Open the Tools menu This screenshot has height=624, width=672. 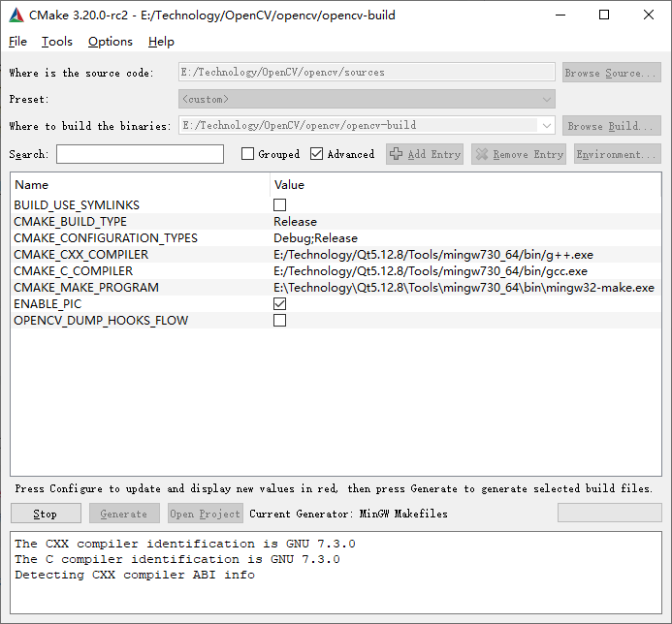point(57,42)
